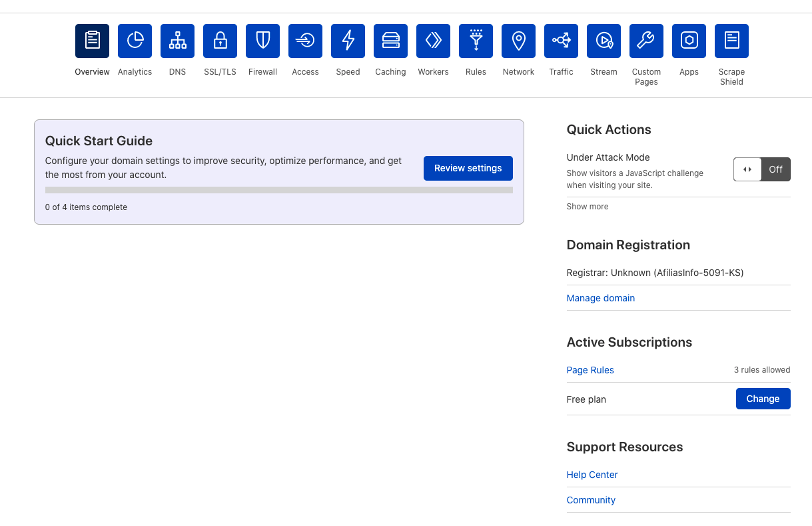Open the Workers code brackets icon
Screen dimensions: 812x526
point(433,41)
